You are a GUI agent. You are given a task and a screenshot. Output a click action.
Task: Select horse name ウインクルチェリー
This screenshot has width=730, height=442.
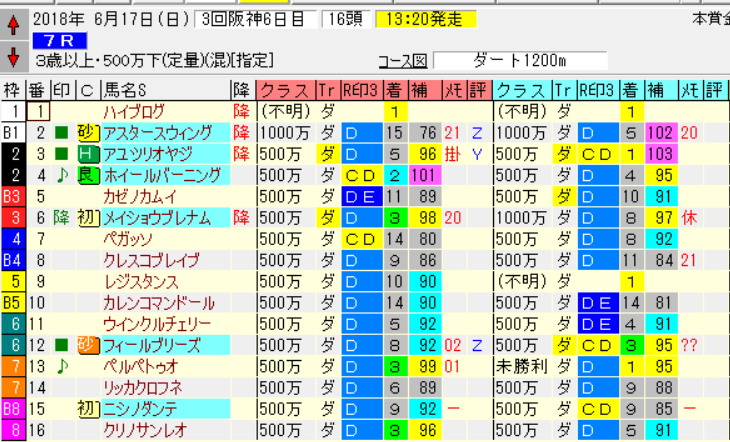pyautogui.click(x=157, y=324)
